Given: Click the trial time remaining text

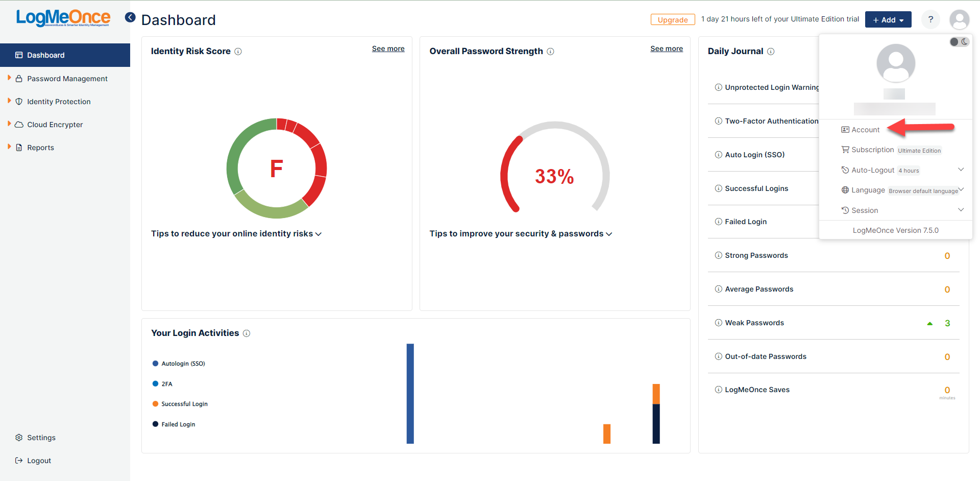Looking at the screenshot, I should [780, 19].
